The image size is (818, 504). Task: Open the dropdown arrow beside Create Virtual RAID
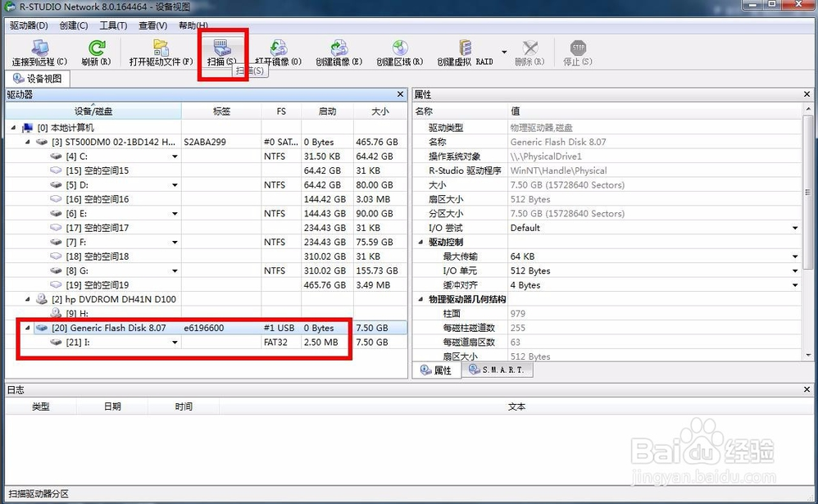click(x=504, y=52)
